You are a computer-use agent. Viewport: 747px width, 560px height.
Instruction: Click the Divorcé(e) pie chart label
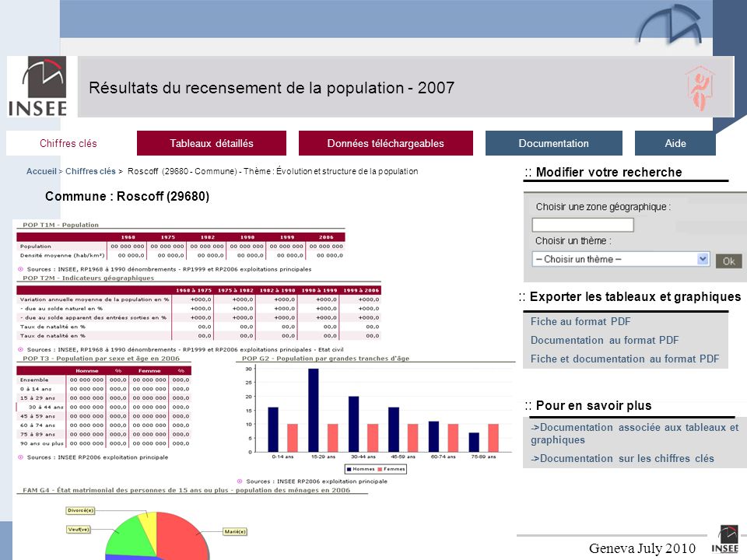pyautogui.click(x=80, y=510)
